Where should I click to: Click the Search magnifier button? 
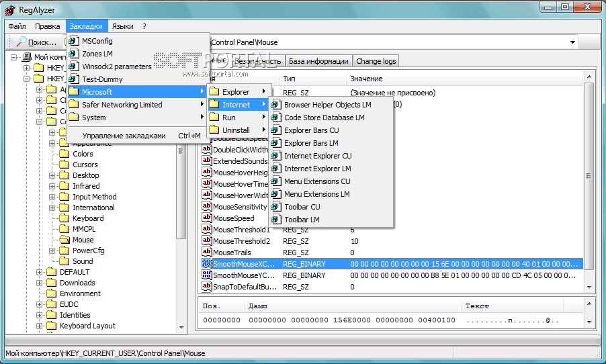[36, 42]
